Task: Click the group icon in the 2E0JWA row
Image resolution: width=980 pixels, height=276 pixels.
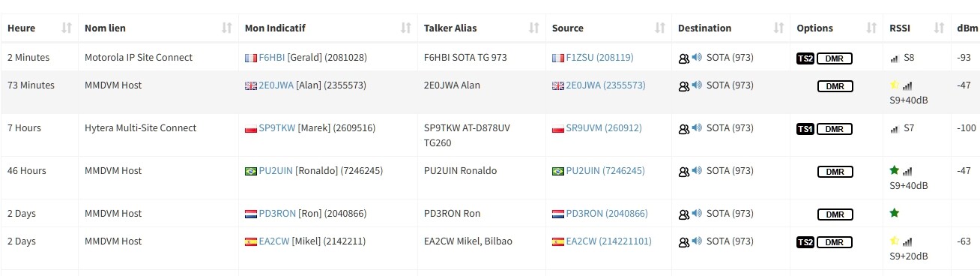Action: click(x=683, y=85)
